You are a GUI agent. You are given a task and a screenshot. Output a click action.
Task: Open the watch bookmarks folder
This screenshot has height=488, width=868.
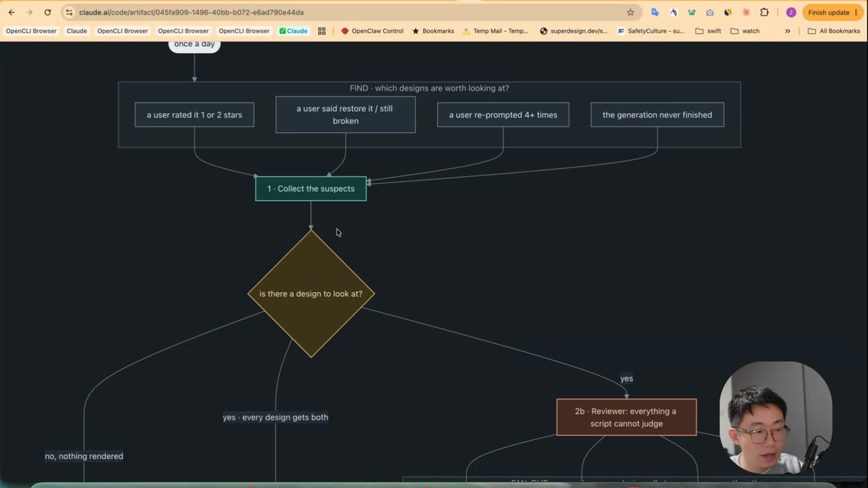coord(745,30)
